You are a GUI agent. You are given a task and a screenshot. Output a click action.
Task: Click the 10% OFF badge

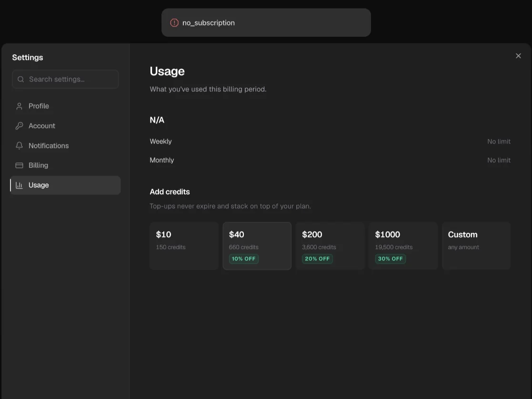click(243, 259)
